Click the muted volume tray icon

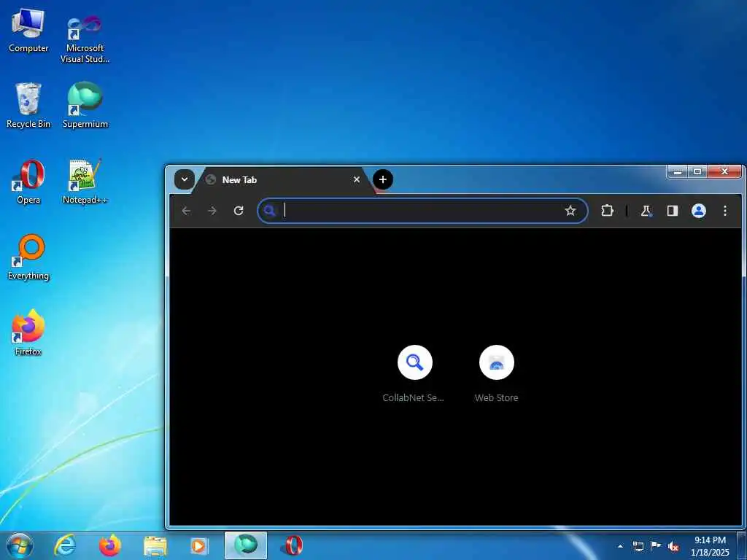673,546
